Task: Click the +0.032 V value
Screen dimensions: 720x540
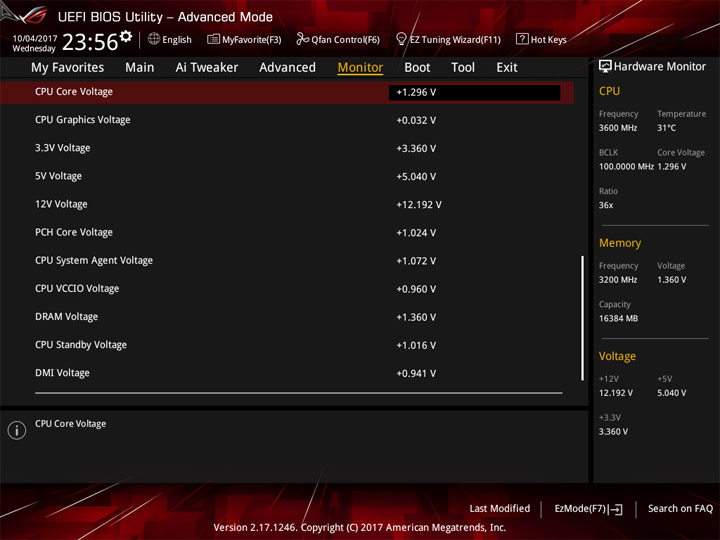Action: point(416,120)
